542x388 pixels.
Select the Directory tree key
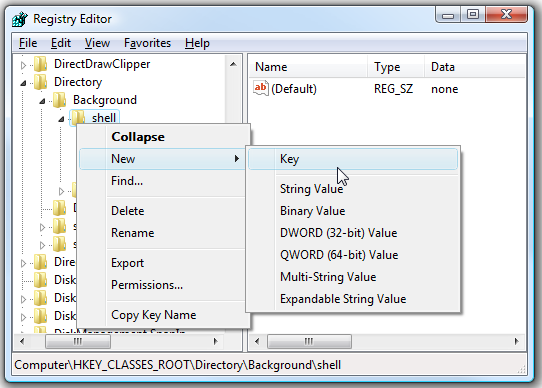[x=78, y=82]
